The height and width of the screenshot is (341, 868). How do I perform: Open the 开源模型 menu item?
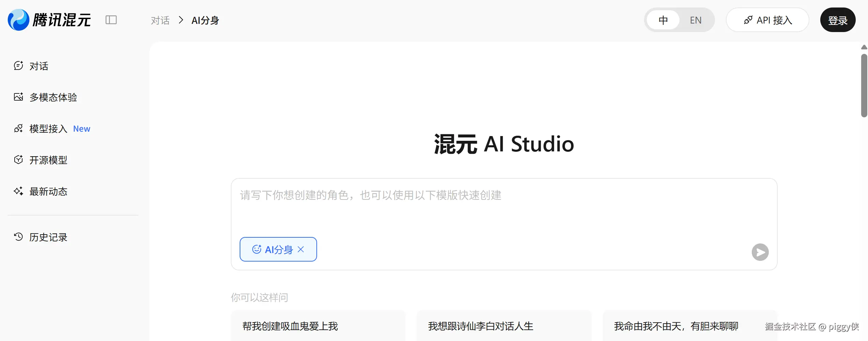pyautogui.click(x=73, y=160)
